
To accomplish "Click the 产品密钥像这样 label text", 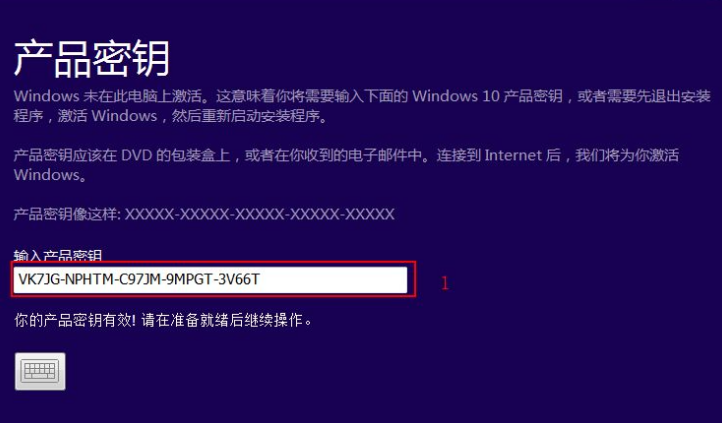I will [x=65, y=214].
